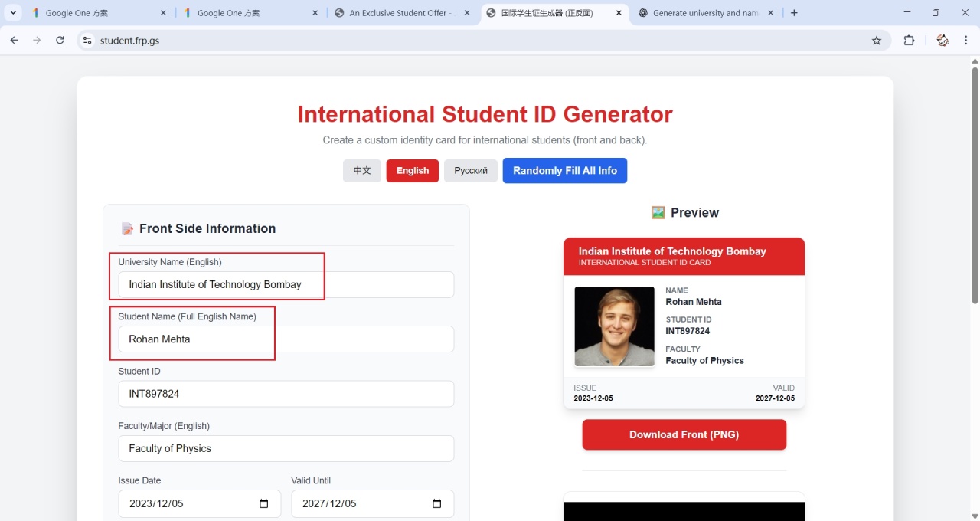980x521 pixels.
Task: Close the Generate university and name tab
Action: point(770,13)
